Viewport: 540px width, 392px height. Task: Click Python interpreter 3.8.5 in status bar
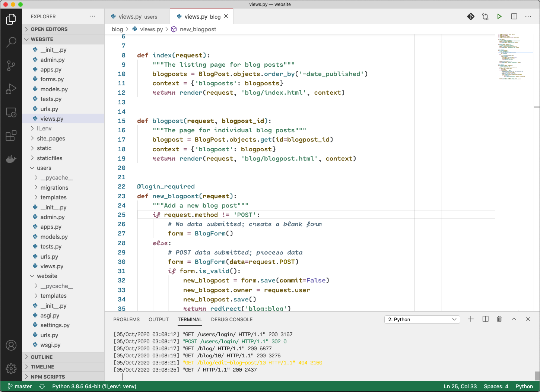94,386
